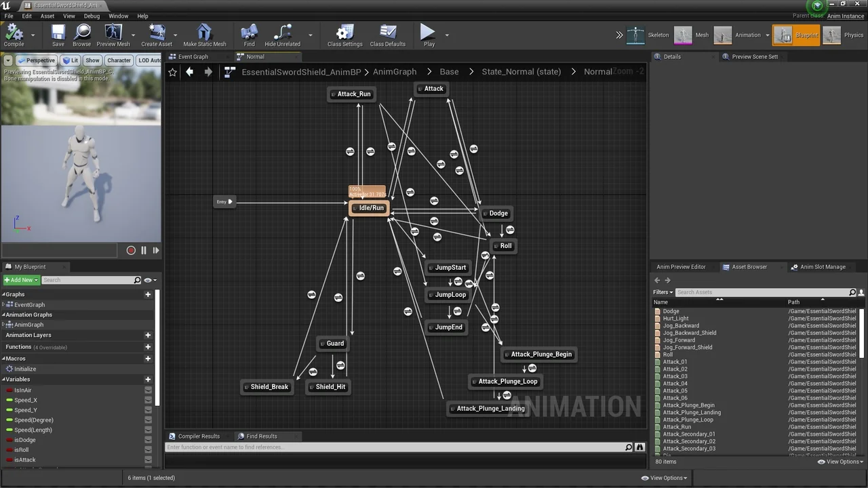Click the record button in the preview viewport

(x=131, y=250)
